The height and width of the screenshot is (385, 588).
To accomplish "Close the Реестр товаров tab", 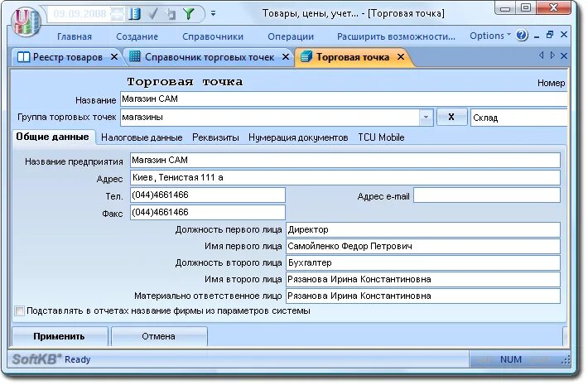I will [114, 57].
